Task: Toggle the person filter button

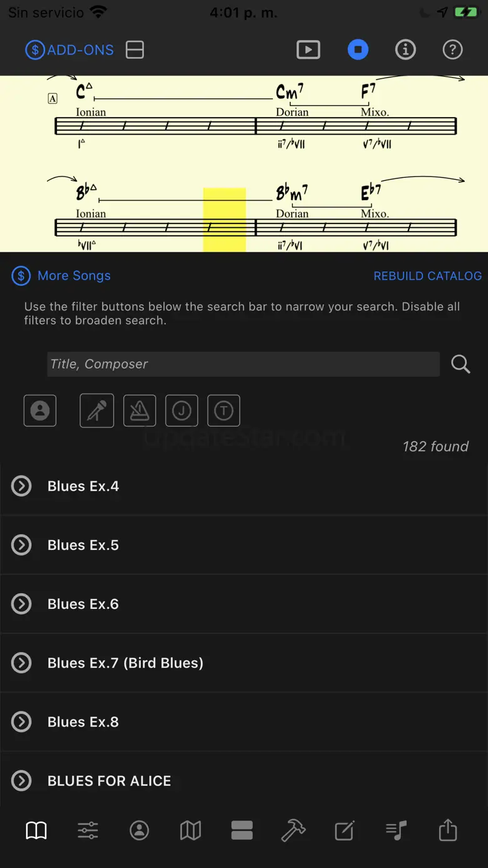Action: (40, 411)
